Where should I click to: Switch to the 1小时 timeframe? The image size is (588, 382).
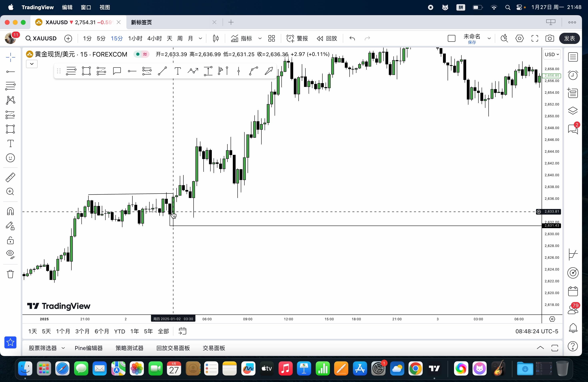point(135,38)
